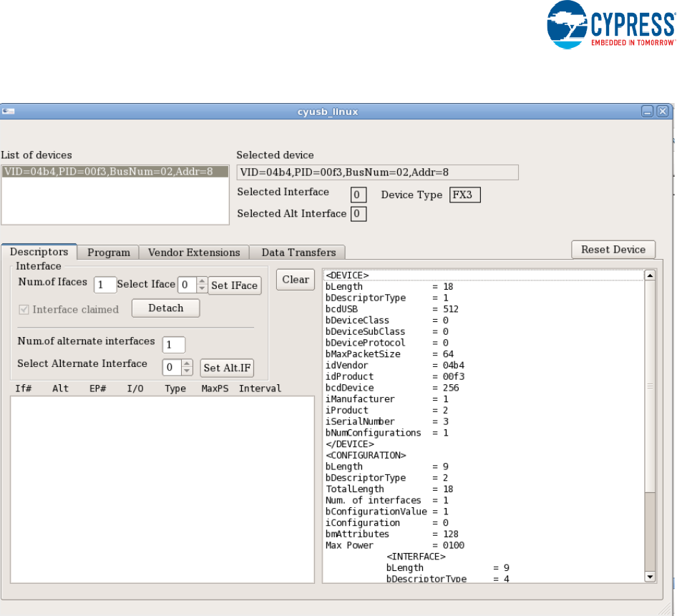Click the cyusb_linux window title icon
The image size is (677, 616).
(8, 112)
